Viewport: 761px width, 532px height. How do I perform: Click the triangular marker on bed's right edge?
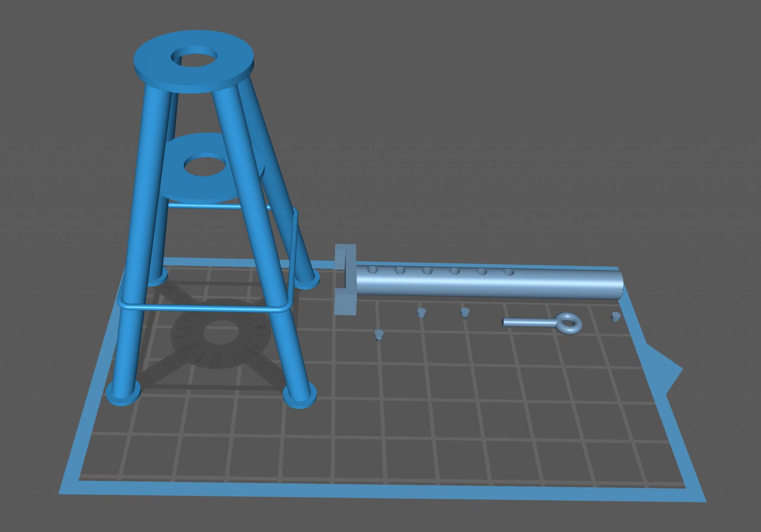point(669,369)
